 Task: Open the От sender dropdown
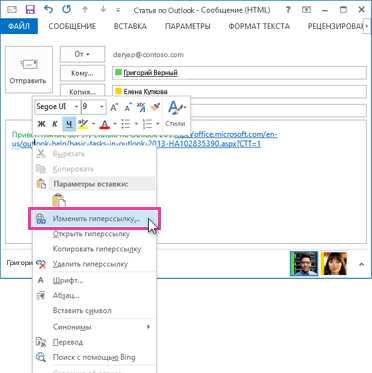pos(82,54)
